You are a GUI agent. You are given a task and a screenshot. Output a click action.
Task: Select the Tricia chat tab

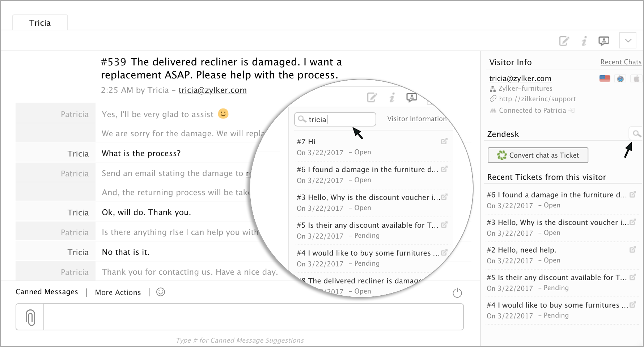point(40,23)
